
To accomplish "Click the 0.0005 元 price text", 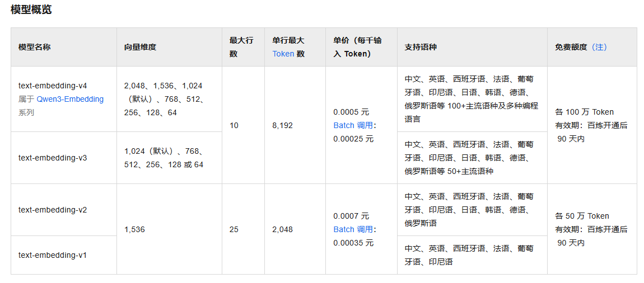I will (x=351, y=112).
